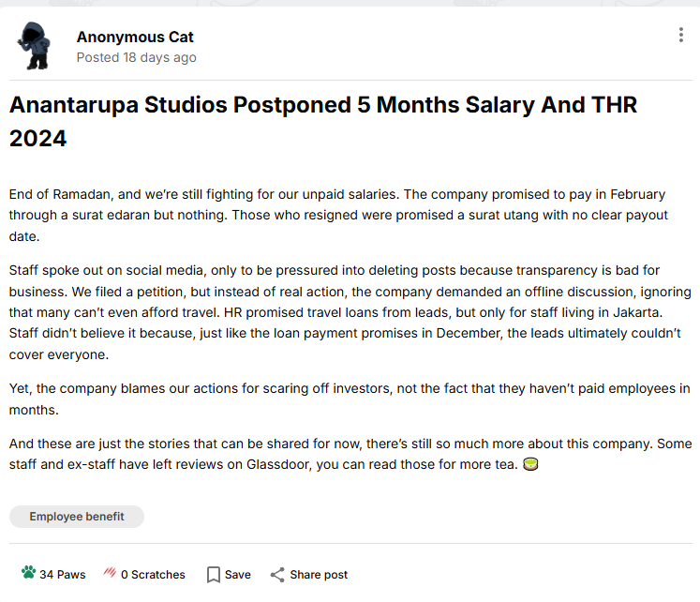Screen dimensions: 700x602
Task: Toggle the Save label for this post
Action: 238,575
